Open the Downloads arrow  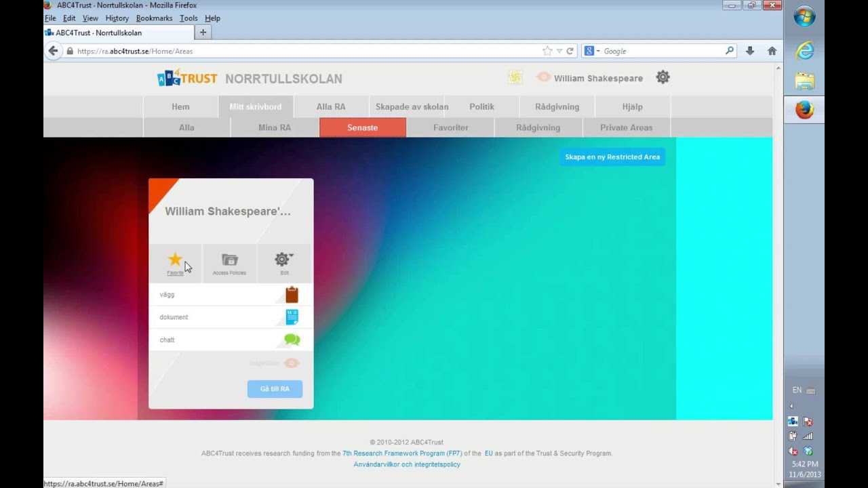click(749, 51)
